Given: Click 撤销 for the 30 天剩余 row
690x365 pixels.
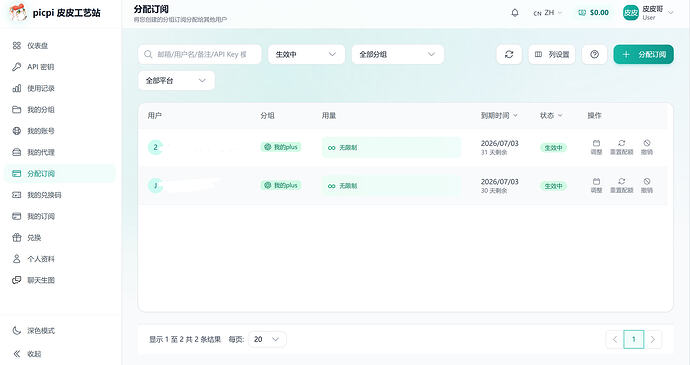Looking at the screenshot, I should (x=647, y=186).
